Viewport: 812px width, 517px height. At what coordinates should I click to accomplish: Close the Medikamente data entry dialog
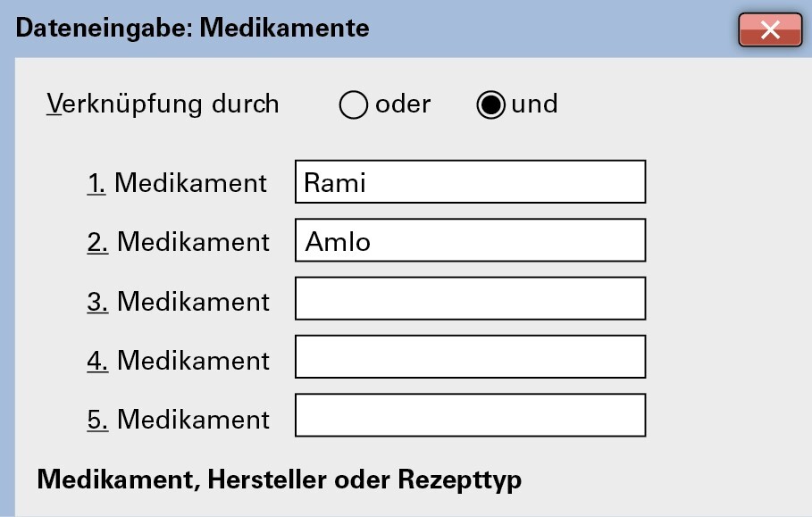coord(769,30)
